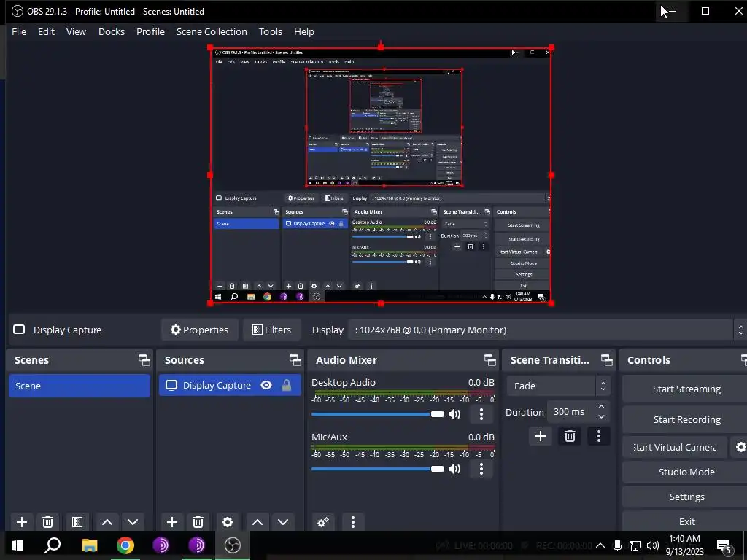This screenshot has width=747, height=560.
Task: Open the notification center icon
Action: [x=724, y=545]
